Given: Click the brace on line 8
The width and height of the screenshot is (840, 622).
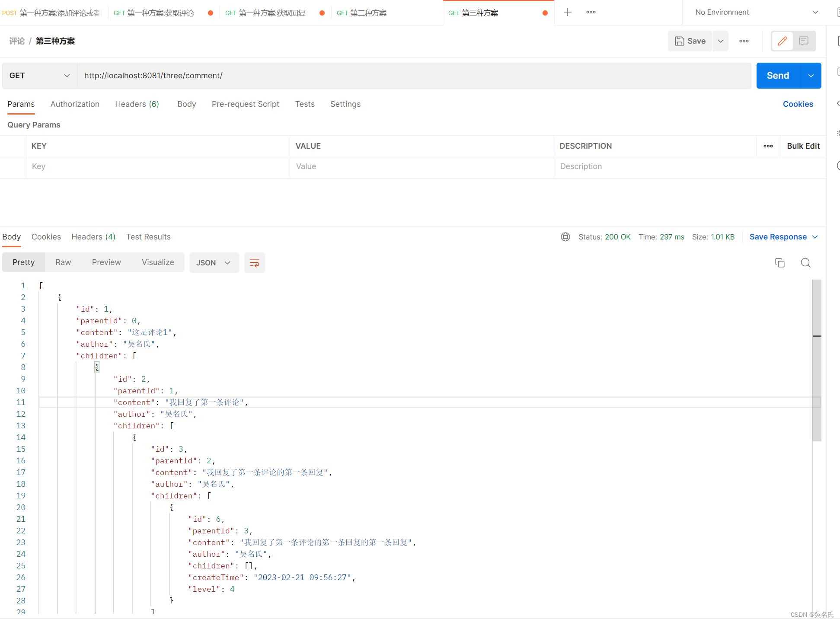Looking at the screenshot, I should [97, 367].
